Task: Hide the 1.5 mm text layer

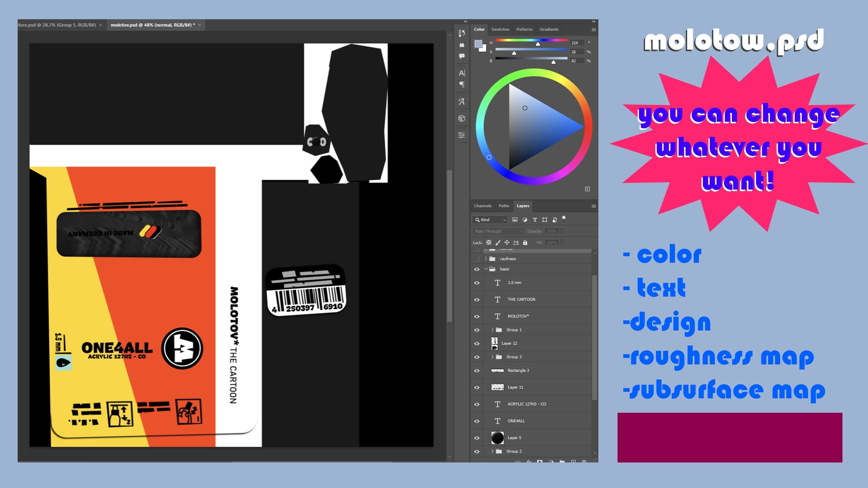Action: (x=477, y=283)
